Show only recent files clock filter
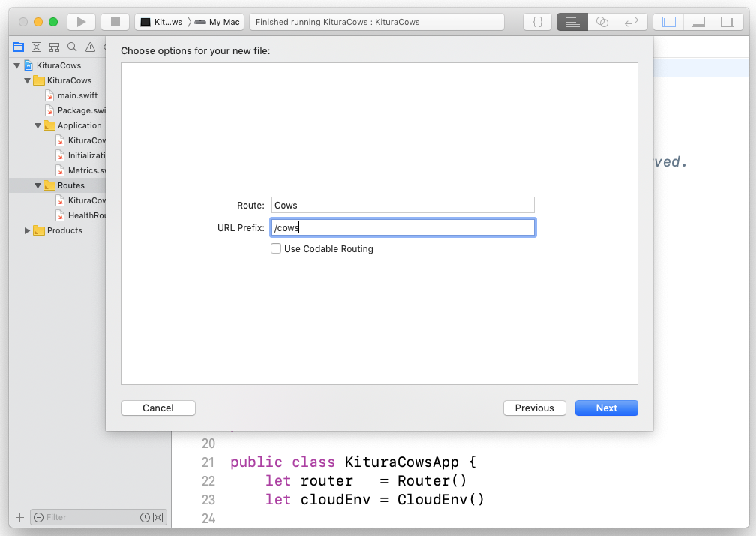The image size is (756, 536). 145,517
